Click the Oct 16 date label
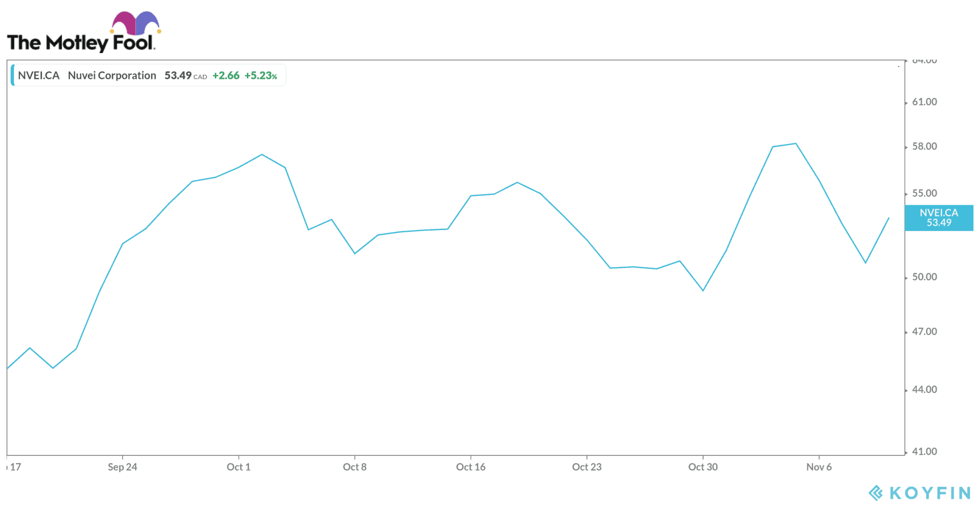 470,467
